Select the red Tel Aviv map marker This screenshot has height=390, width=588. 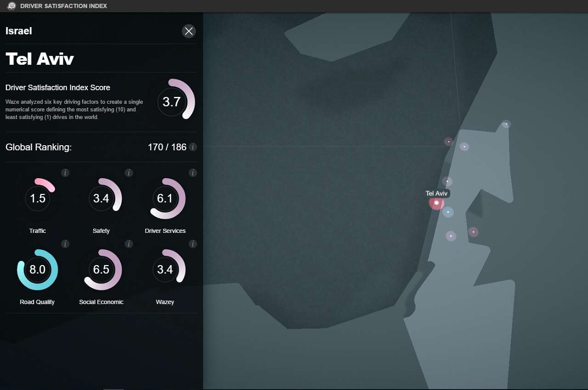tap(436, 203)
